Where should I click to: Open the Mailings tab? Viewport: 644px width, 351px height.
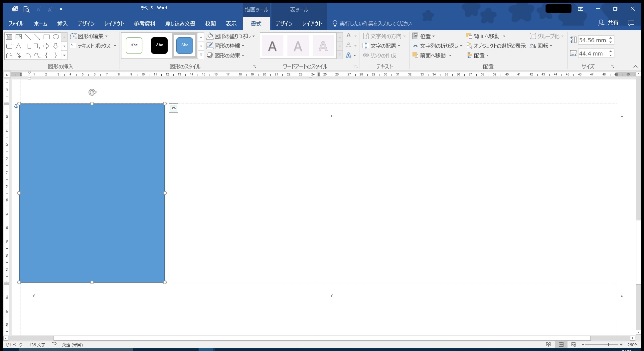click(180, 24)
